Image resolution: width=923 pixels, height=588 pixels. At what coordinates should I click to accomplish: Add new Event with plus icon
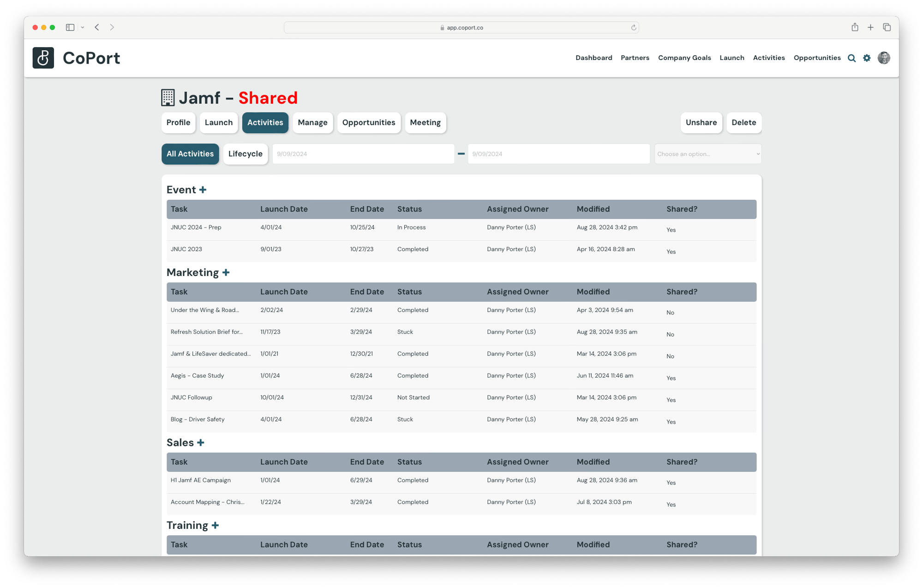[x=203, y=190]
